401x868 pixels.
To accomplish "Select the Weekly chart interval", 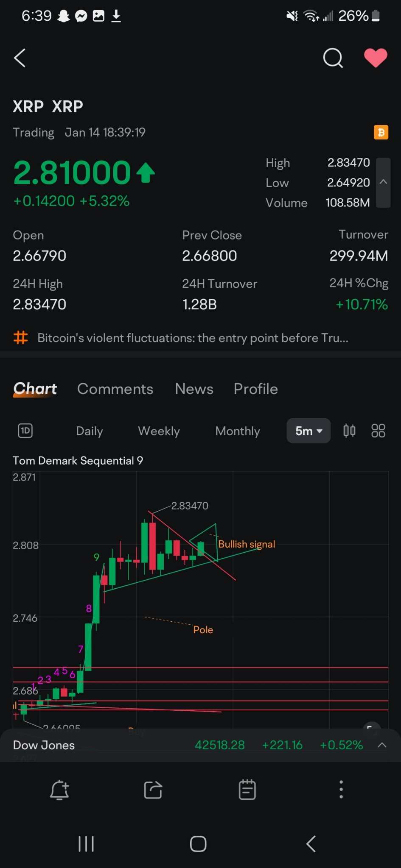I will 159,431.
